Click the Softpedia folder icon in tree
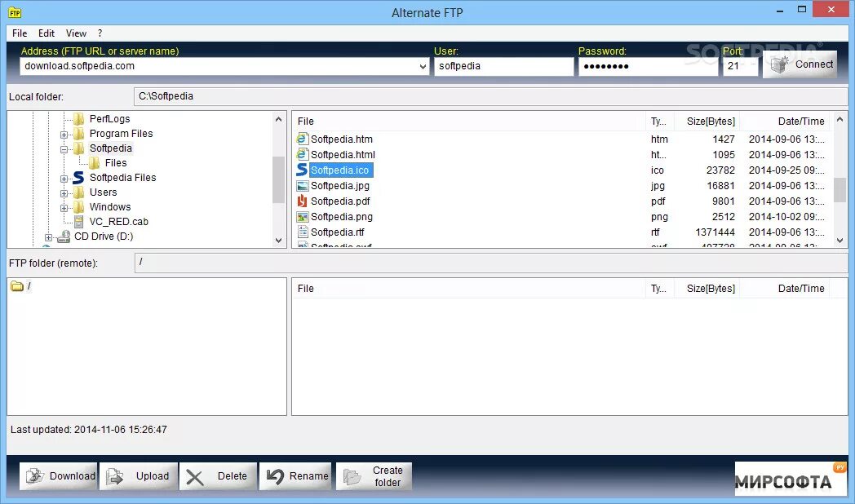Screen dimensions: 855x504 (79, 148)
